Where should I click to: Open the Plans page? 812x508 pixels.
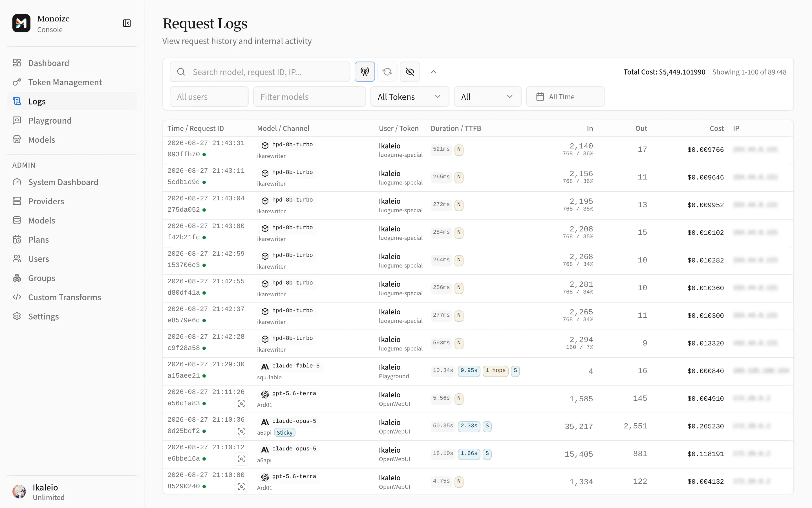[72, 240]
